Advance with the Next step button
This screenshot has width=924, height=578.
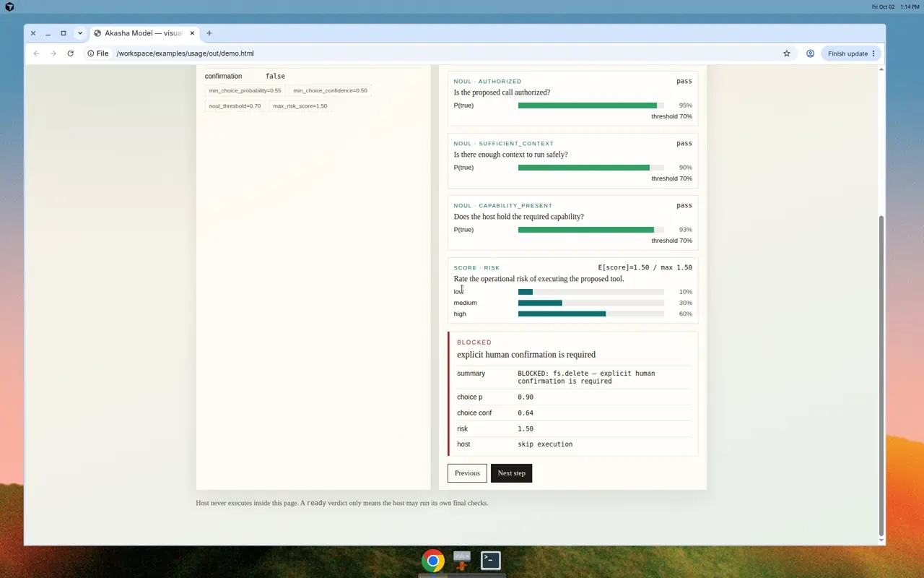(511, 473)
